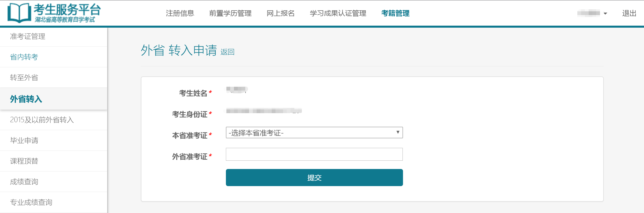This screenshot has width=644, height=213.
Task: Click inside the 外省准考证 input field
Action: [x=314, y=154]
